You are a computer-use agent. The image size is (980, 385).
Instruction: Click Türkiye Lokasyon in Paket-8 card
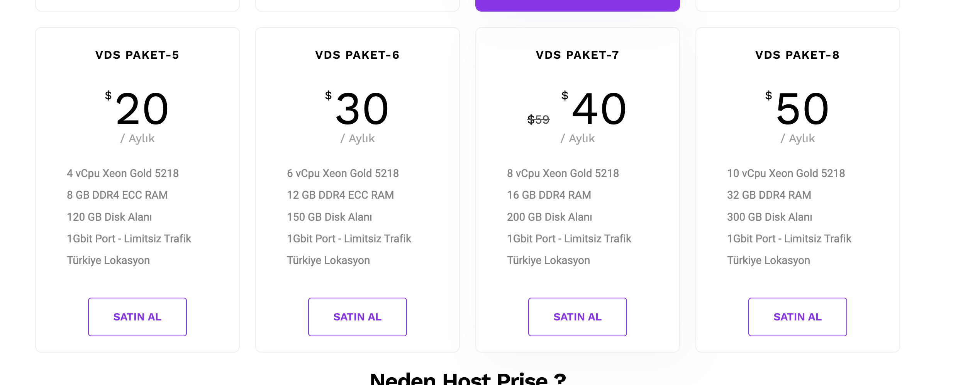point(768,261)
